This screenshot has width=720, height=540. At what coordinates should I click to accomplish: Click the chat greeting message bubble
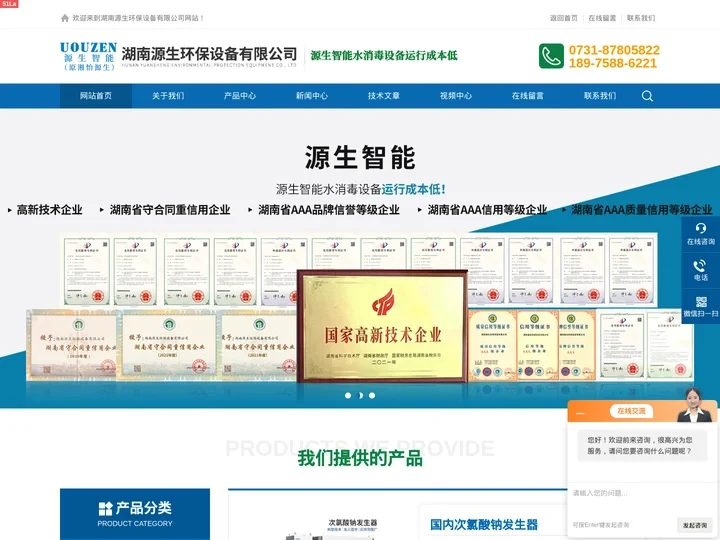coord(640,445)
